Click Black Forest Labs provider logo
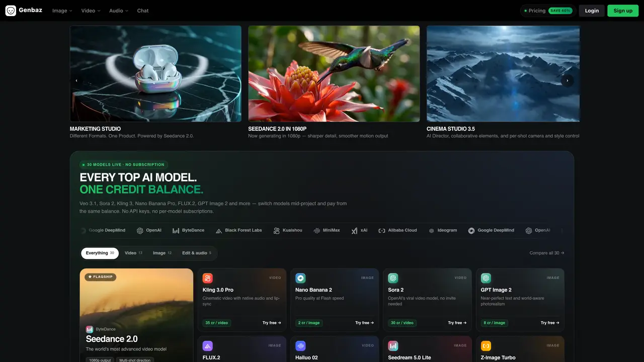The image size is (644, 362). [x=238, y=230]
